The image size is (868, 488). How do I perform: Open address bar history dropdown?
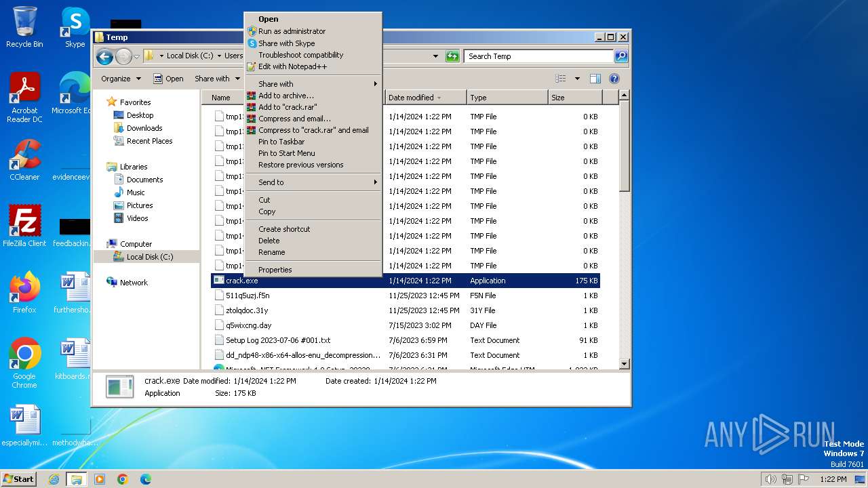[435, 56]
